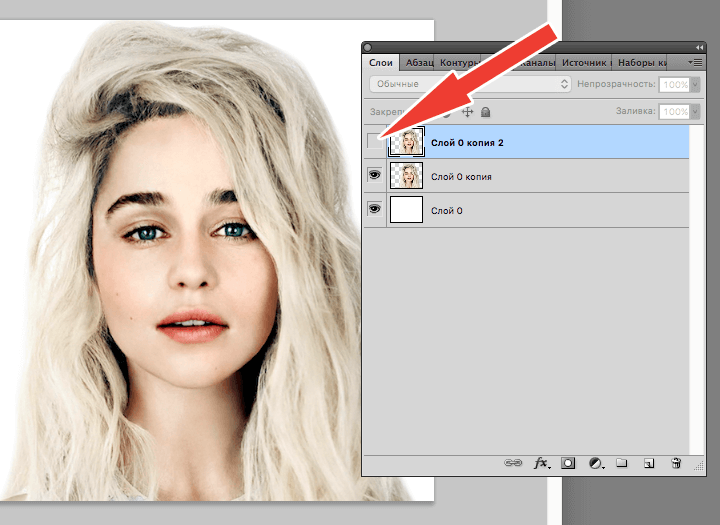Click the lock all padlock icon
This screenshot has width=720, height=525.
pos(486,112)
